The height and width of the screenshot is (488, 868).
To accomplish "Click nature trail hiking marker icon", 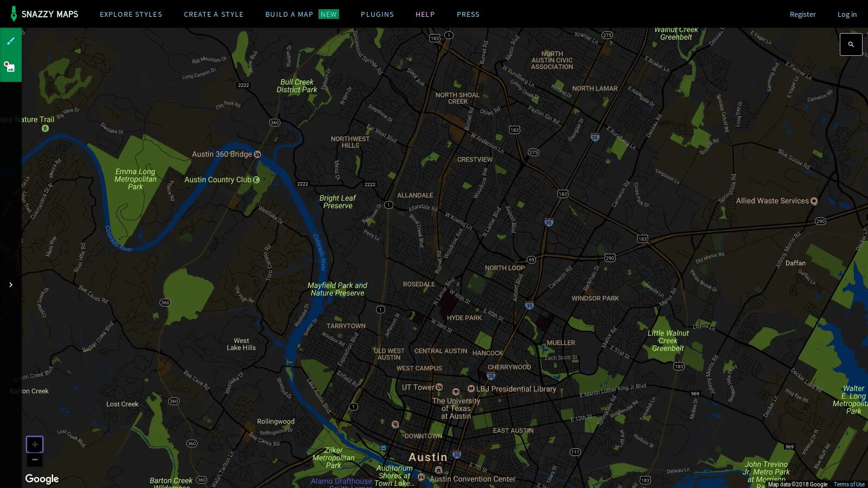I will point(45,129).
